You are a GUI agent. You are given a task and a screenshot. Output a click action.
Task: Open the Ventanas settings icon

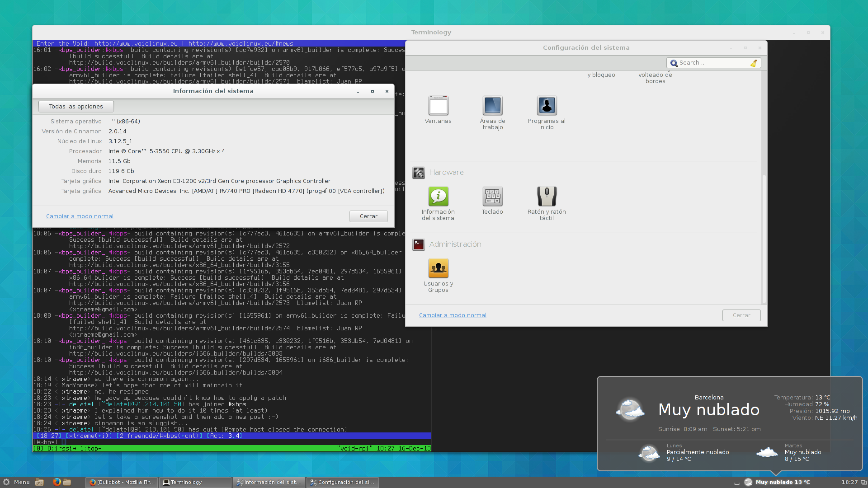[x=438, y=106]
